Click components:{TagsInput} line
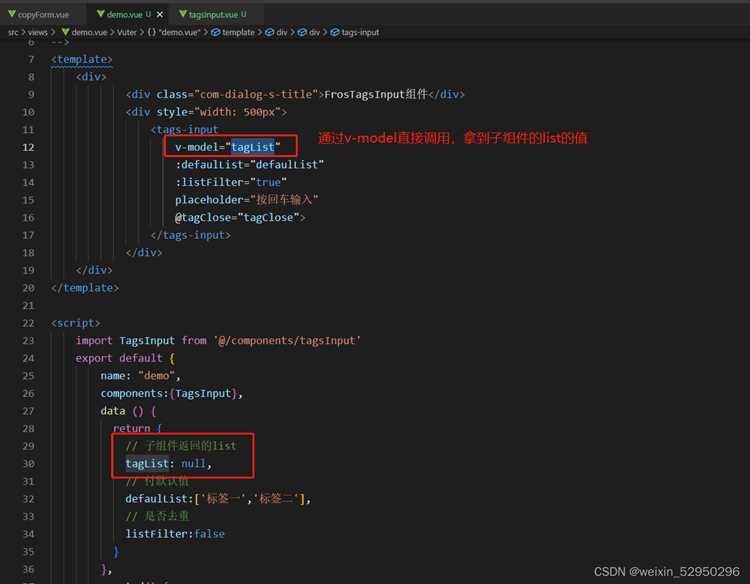 pos(171,394)
